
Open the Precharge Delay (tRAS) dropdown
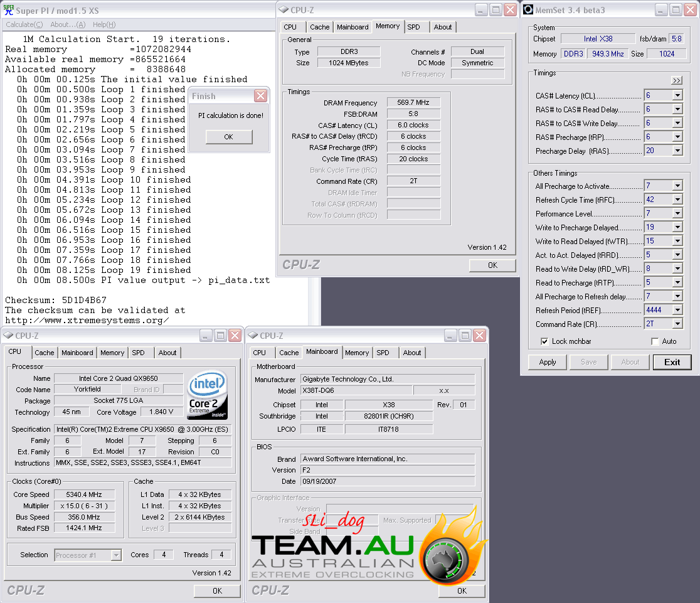(x=677, y=151)
